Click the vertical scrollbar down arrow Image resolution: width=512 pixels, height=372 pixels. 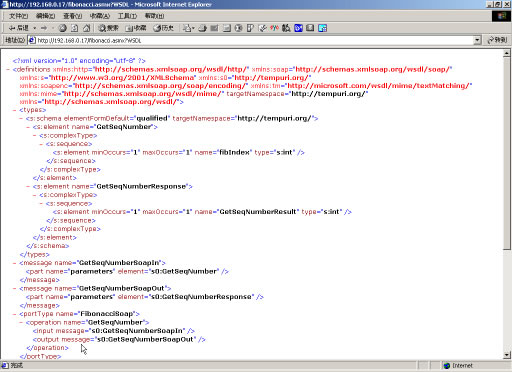pyautogui.click(x=507, y=355)
